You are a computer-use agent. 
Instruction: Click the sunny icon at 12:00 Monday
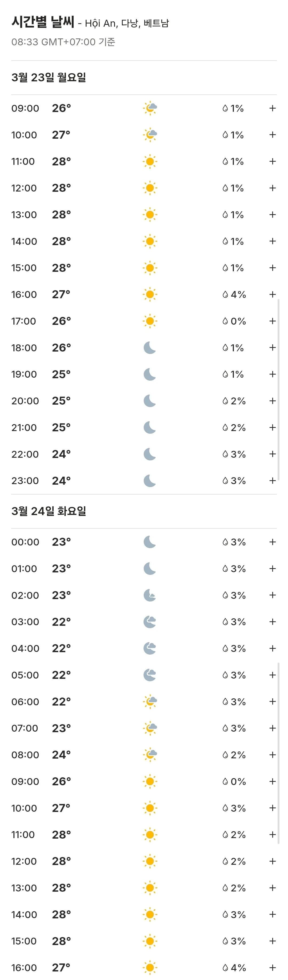pos(150,188)
